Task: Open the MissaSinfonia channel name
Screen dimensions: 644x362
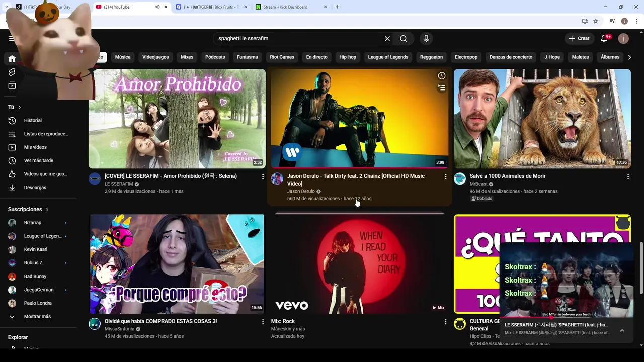Action: [x=119, y=329]
